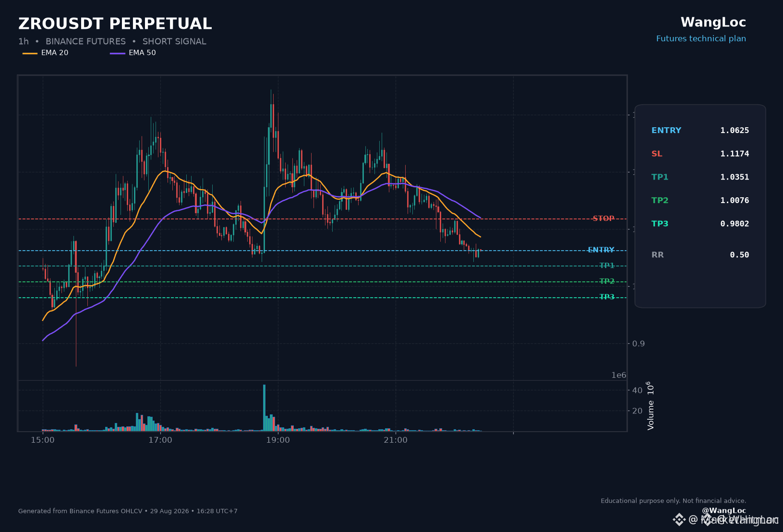Click the 20 volume axis tick label
783x532 pixels.
tap(638, 411)
